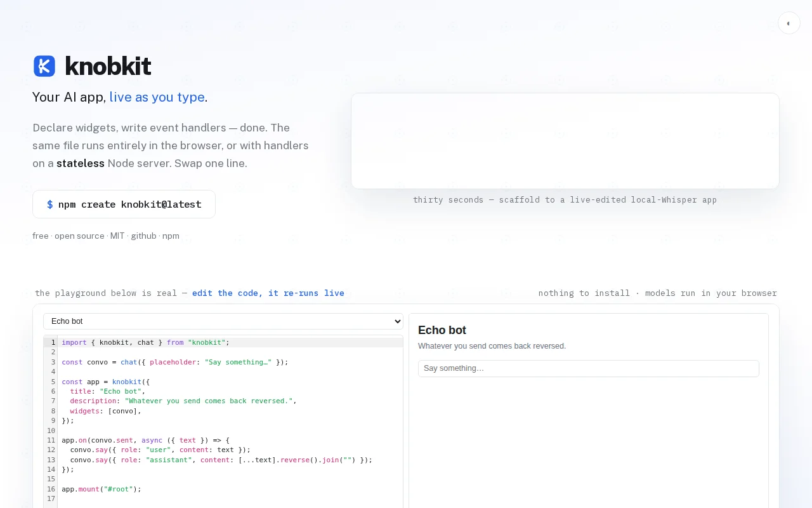Image resolution: width=812 pixels, height=508 pixels.
Task: Toggle the theme with the half-moon button
Action: (789, 23)
